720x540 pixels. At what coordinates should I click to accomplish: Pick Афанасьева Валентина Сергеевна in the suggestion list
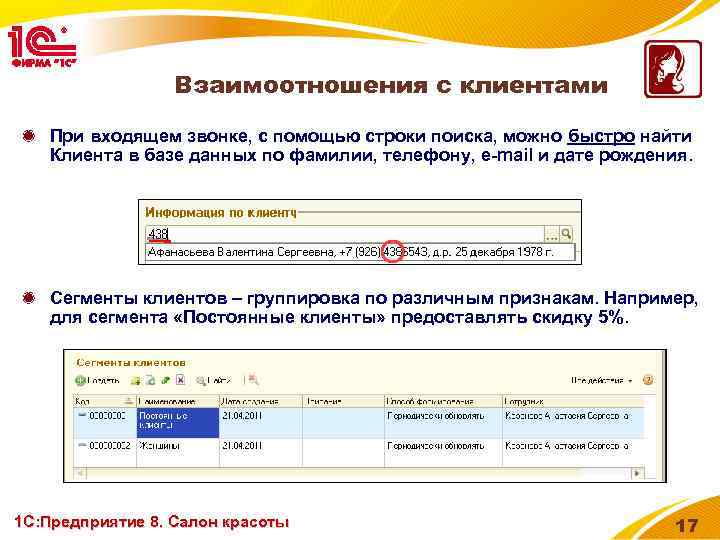pos(360,252)
